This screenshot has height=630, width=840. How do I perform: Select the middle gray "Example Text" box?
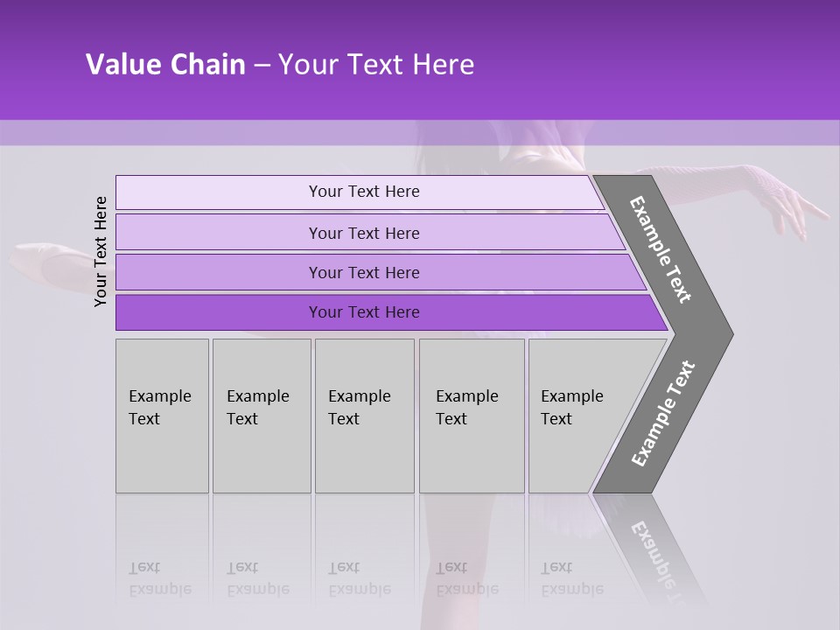365,416
